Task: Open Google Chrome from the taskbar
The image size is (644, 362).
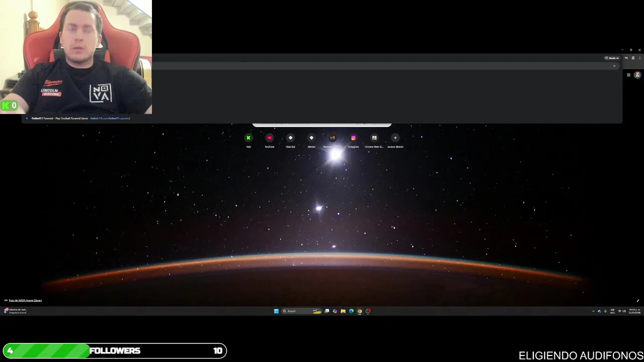Action: click(x=359, y=311)
